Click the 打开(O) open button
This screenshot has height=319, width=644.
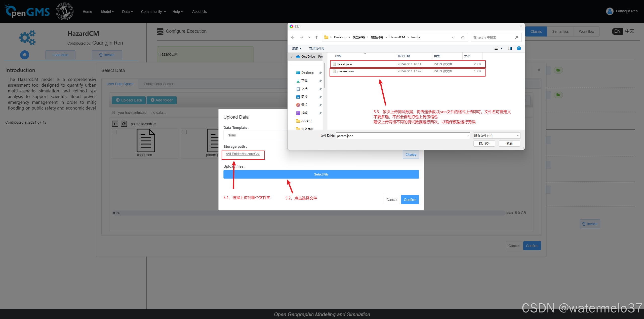coord(484,143)
